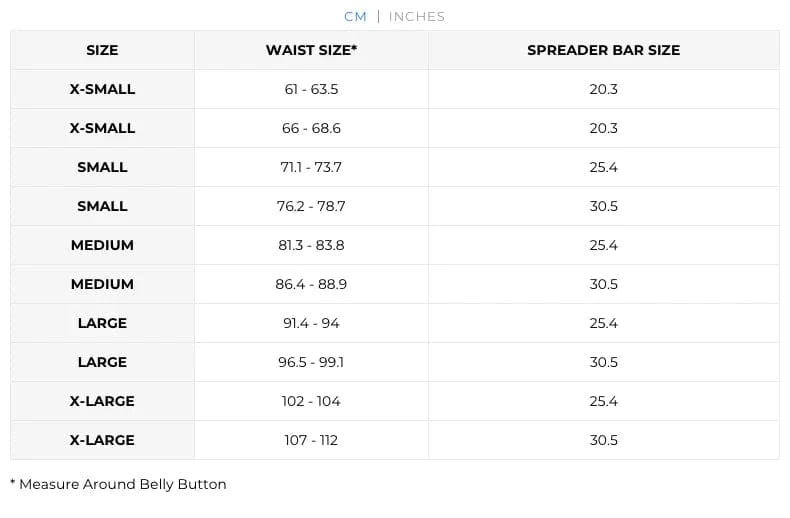
Task: Select waist size 102 - 104 cell
Action: click(311, 401)
